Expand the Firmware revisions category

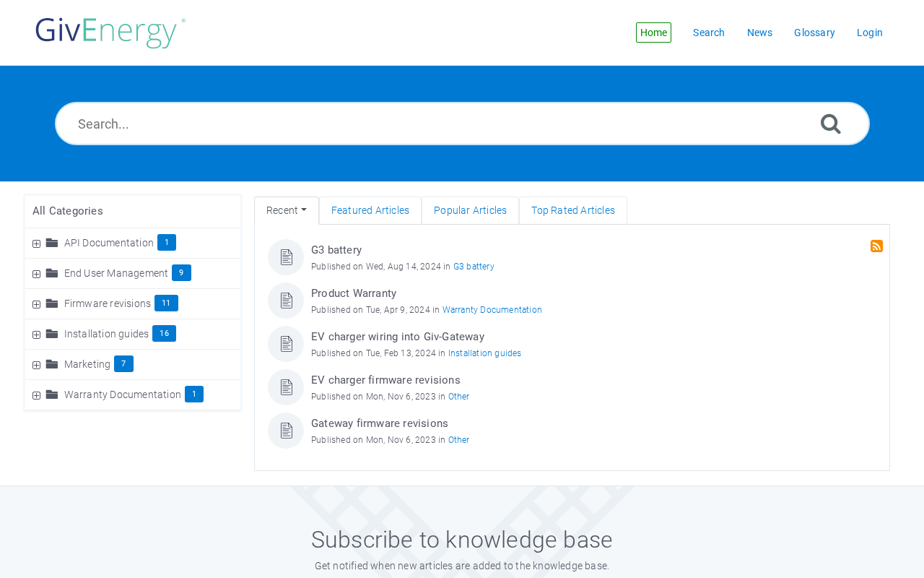tap(36, 304)
